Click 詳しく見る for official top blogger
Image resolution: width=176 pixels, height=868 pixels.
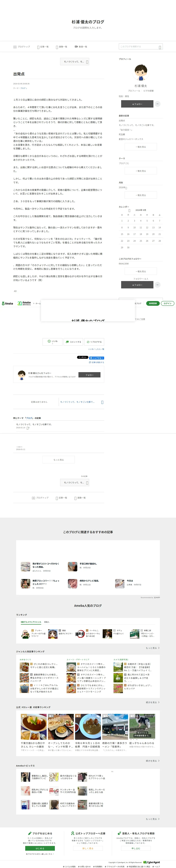88,848
